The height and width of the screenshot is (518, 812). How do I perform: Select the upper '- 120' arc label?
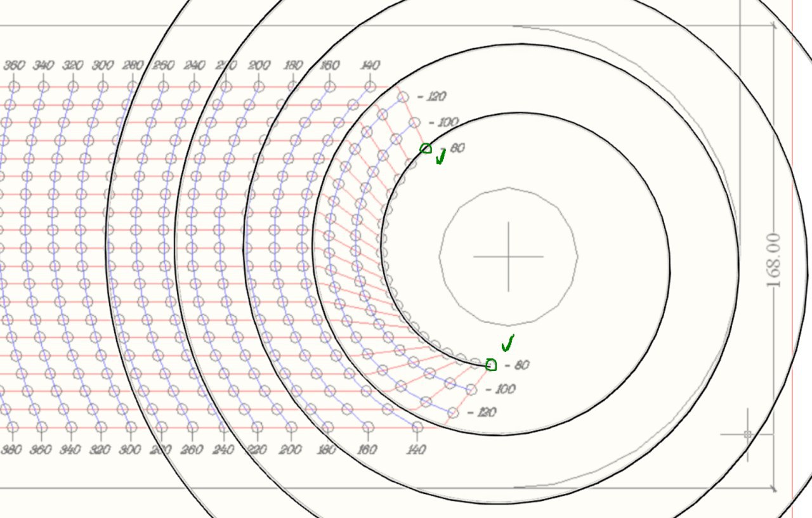(432, 97)
